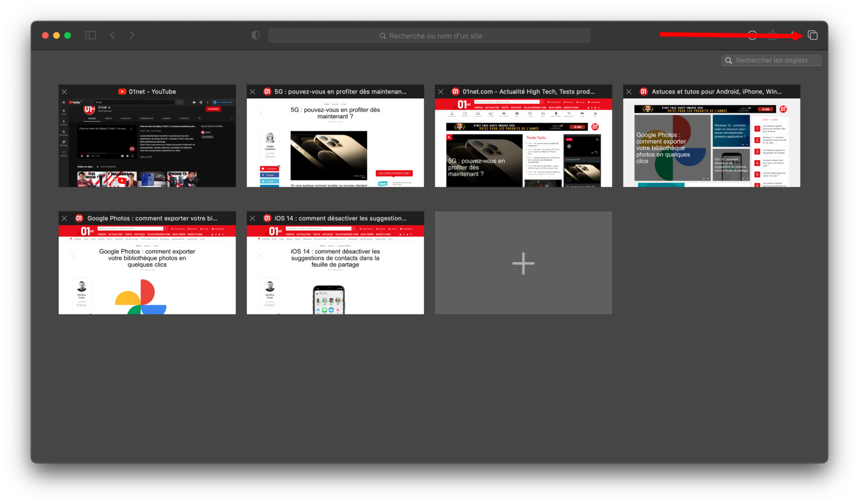The image size is (859, 504).
Task: Open the iOS 14 article preview with phone
Action: tap(336, 270)
